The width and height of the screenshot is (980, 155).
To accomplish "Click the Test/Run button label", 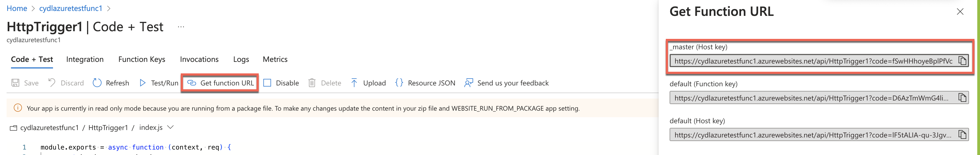I will (164, 83).
